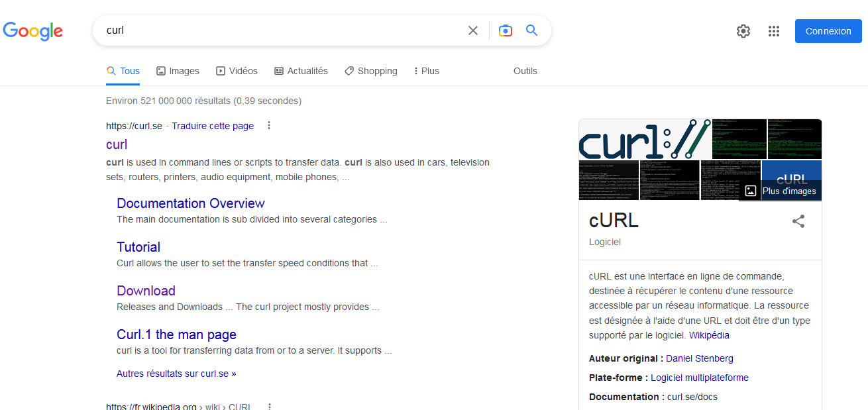The image size is (868, 410).
Task: Open Google settings gear icon
Action: pyautogui.click(x=743, y=31)
